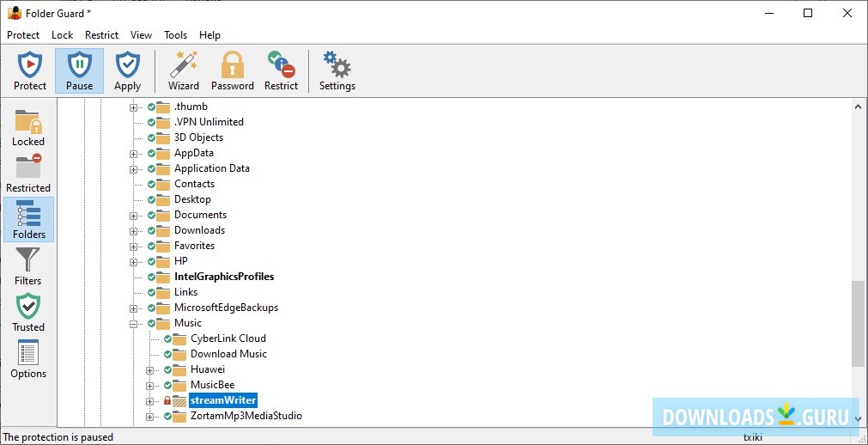Click green check status of Favorites
Viewport: 868px width, 445px height.
click(151, 246)
